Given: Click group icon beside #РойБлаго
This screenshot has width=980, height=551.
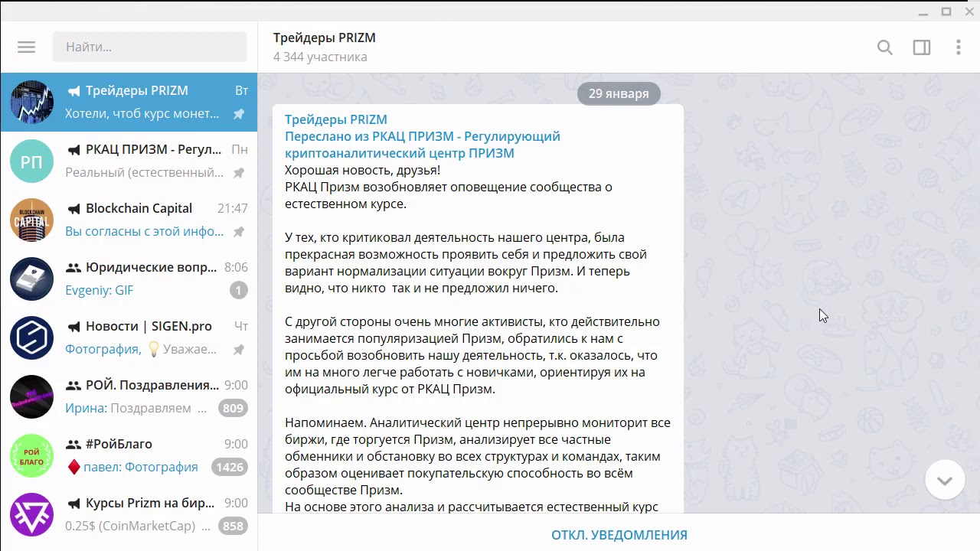Looking at the screenshot, I should (x=73, y=445).
